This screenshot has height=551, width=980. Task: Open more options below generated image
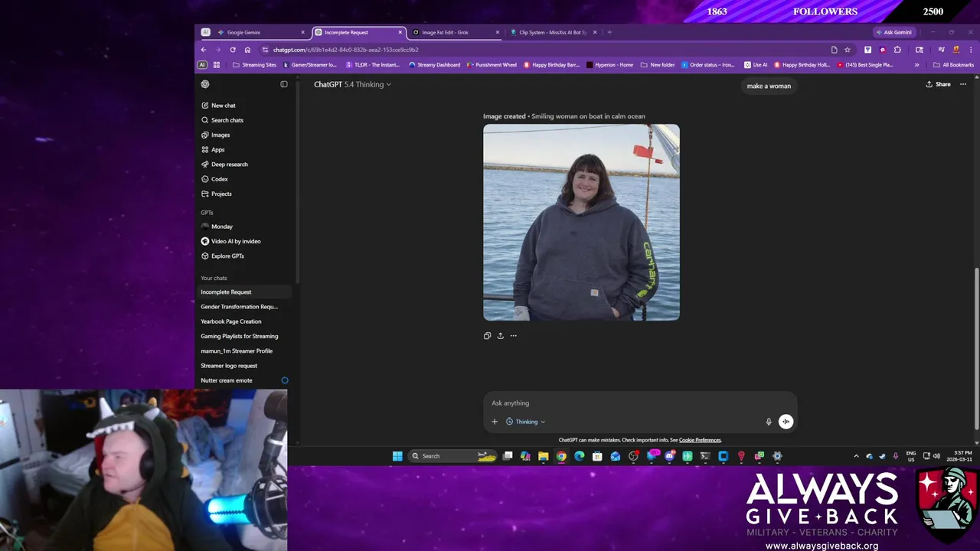click(x=513, y=335)
